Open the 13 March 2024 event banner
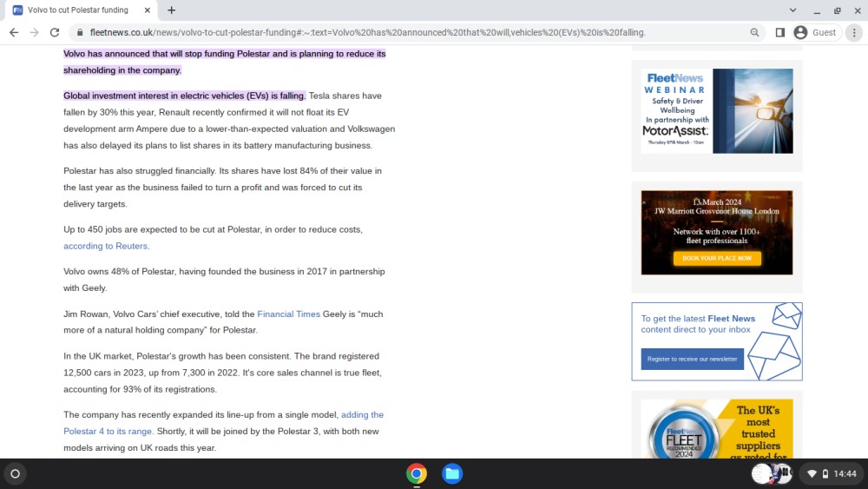This screenshot has height=489, width=868. (x=717, y=233)
